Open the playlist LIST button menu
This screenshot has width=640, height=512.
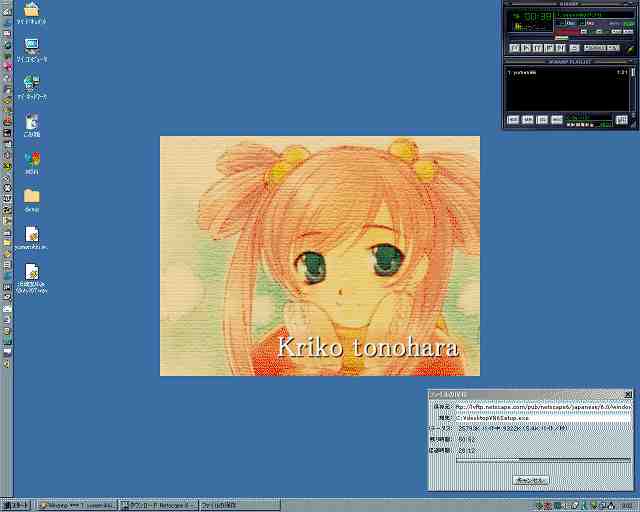622,120
